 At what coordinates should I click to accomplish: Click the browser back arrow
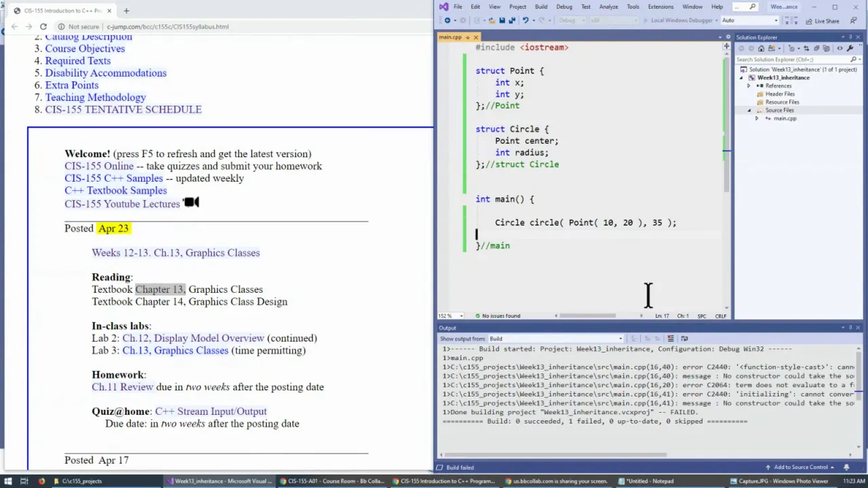tap(14, 26)
